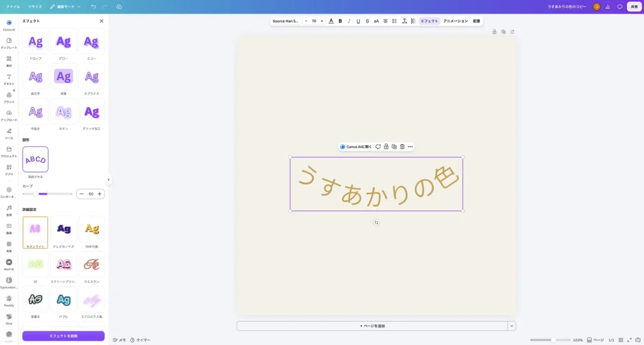The height and width of the screenshot is (345, 644).
Task: Toggle italic formatting
Action: pyautogui.click(x=349, y=21)
